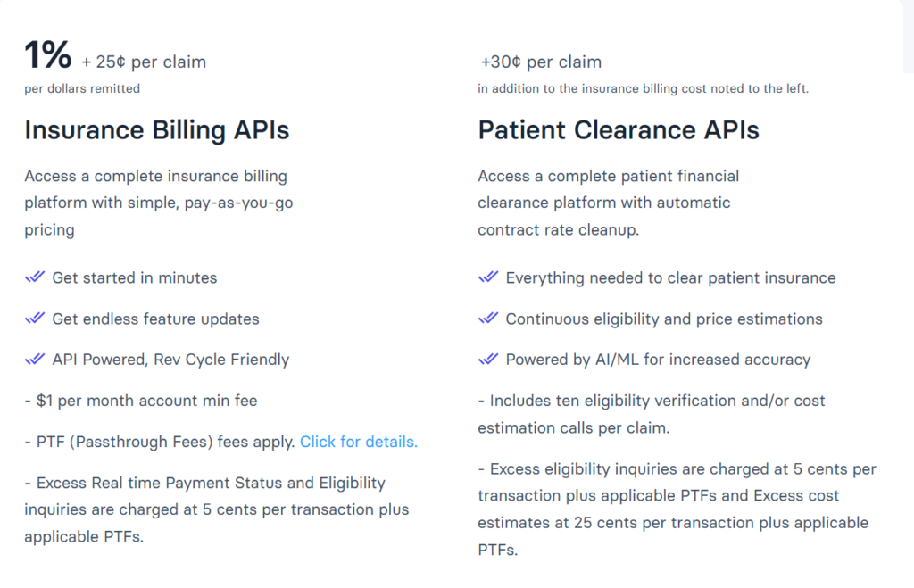This screenshot has width=914, height=588.
Task: Click the '+30¢ per claim' price text
Action: coord(541,62)
